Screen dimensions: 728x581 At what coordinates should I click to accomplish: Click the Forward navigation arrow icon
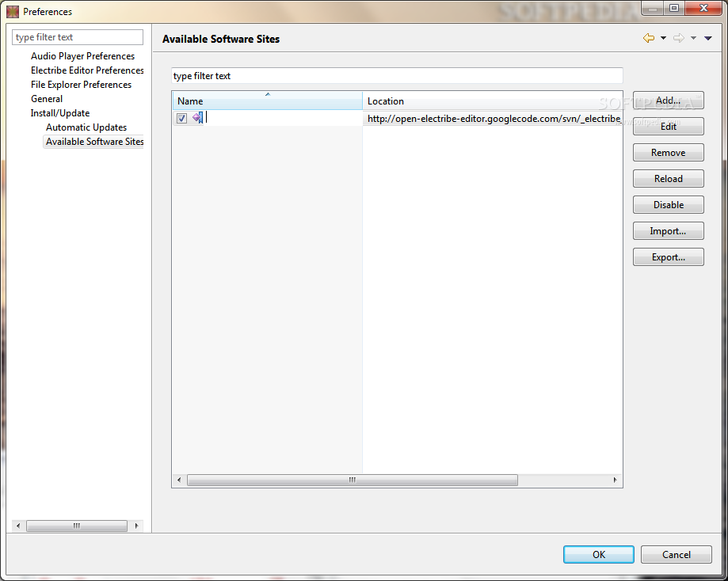pyautogui.click(x=679, y=38)
